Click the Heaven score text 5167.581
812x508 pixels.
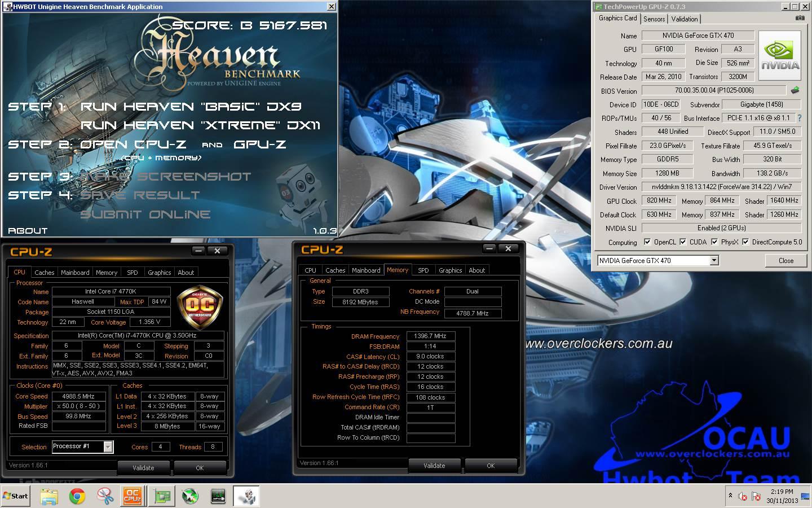pos(293,25)
